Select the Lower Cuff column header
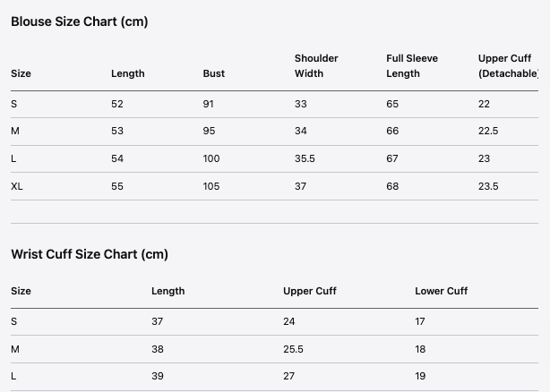Viewport: 550px width, 392px height. 441,291
